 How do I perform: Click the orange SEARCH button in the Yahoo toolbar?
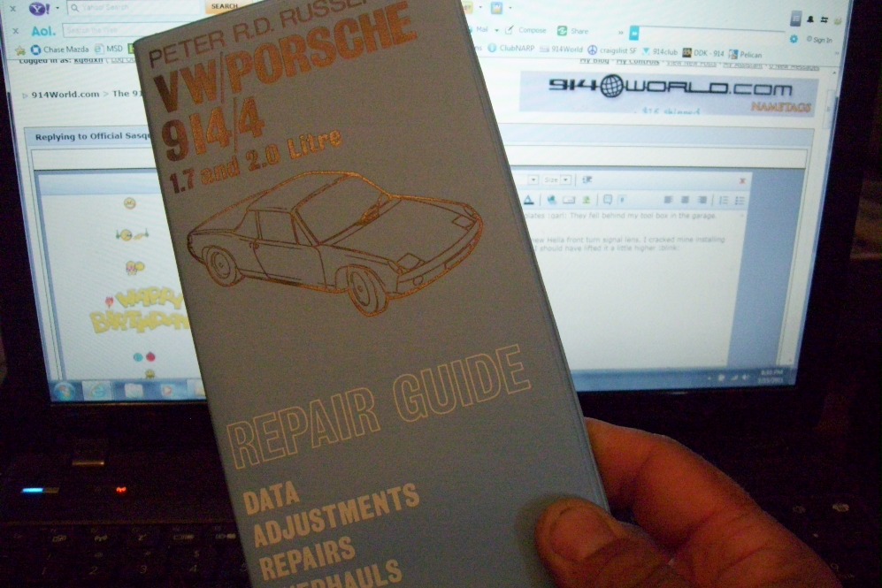pos(225,6)
